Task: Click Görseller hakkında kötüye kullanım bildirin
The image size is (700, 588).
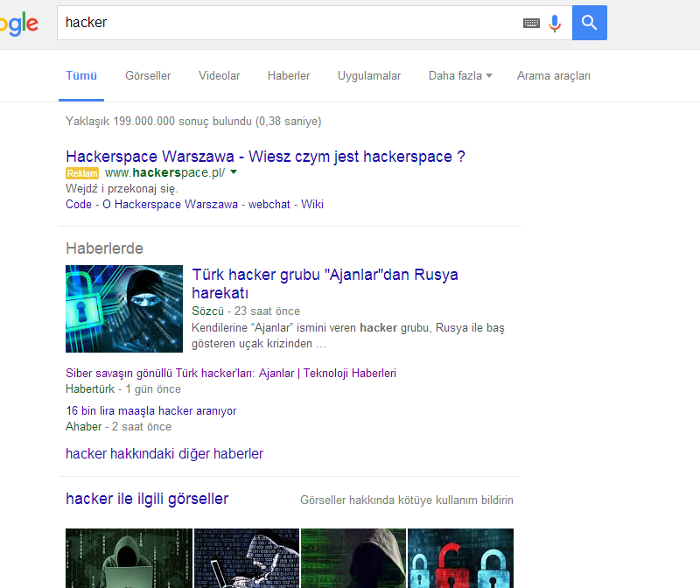Action: click(x=407, y=500)
